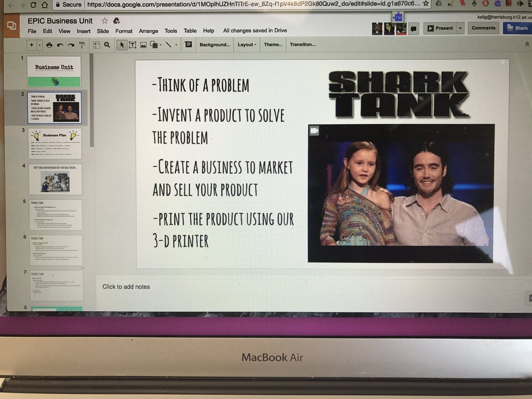
Task: Open the Line type dropdown arrow
Action: pos(176,45)
